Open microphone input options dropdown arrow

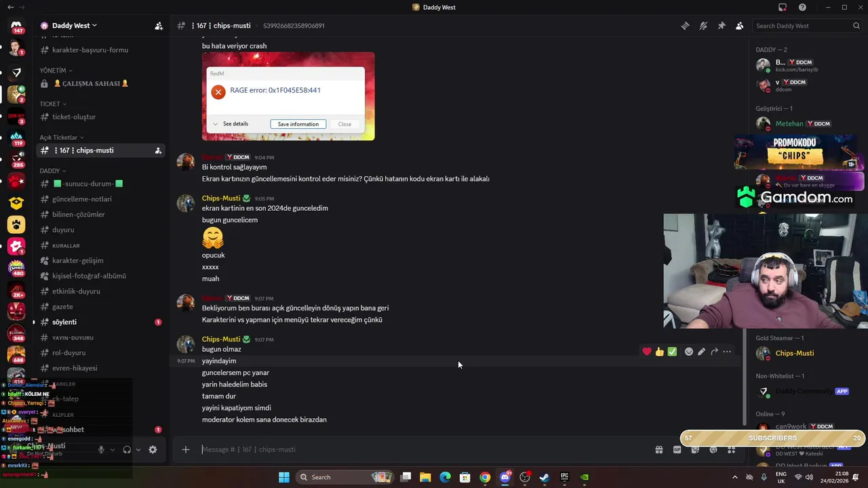click(113, 449)
